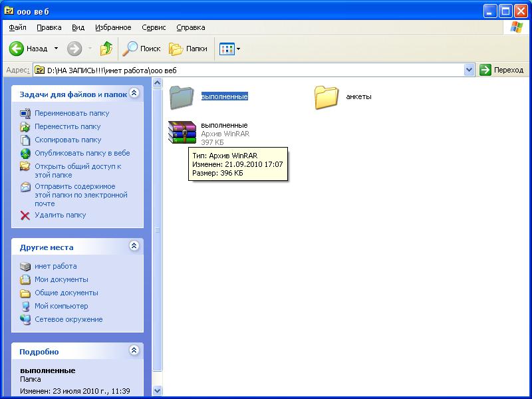Toggle the Папки folders pane

tap(188, 49)
